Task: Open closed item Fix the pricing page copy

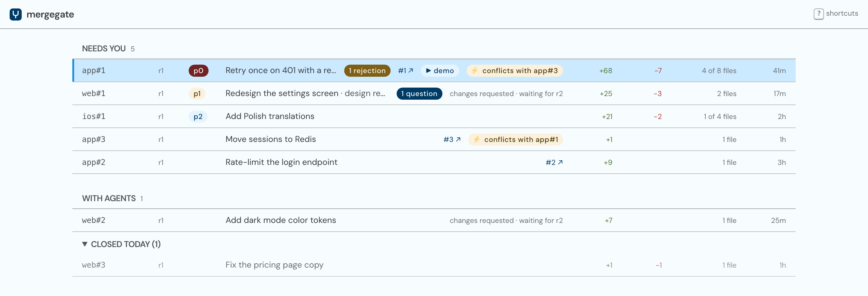Action: (x=434, y=265)
